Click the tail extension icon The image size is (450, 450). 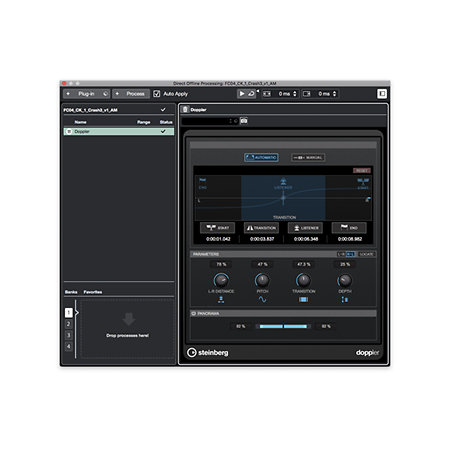coord(307,94)
